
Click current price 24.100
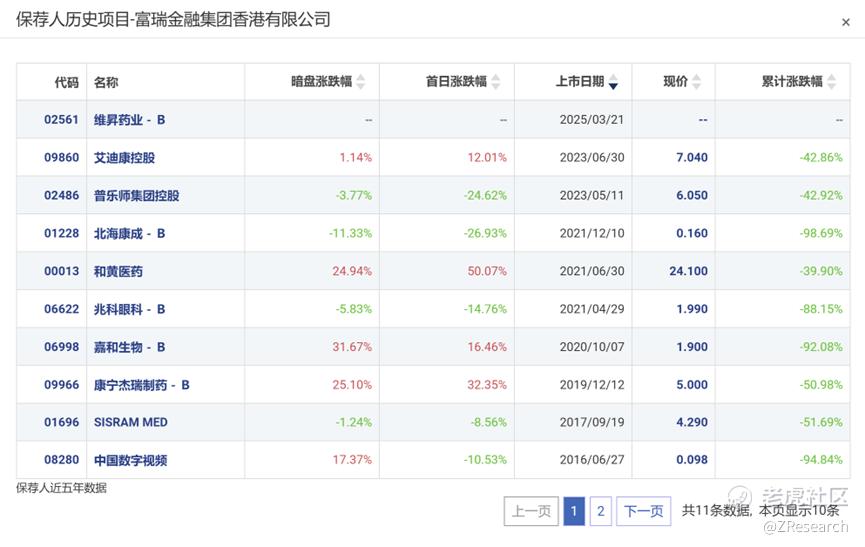pos(688,271)
